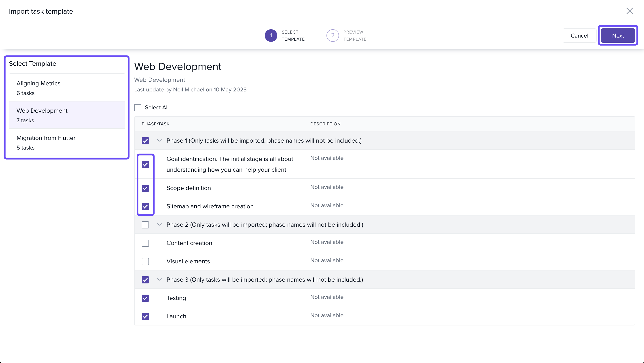644x363 pixels.
Task: Uncheck the Launch task checkbox
Action: (145, 316)
